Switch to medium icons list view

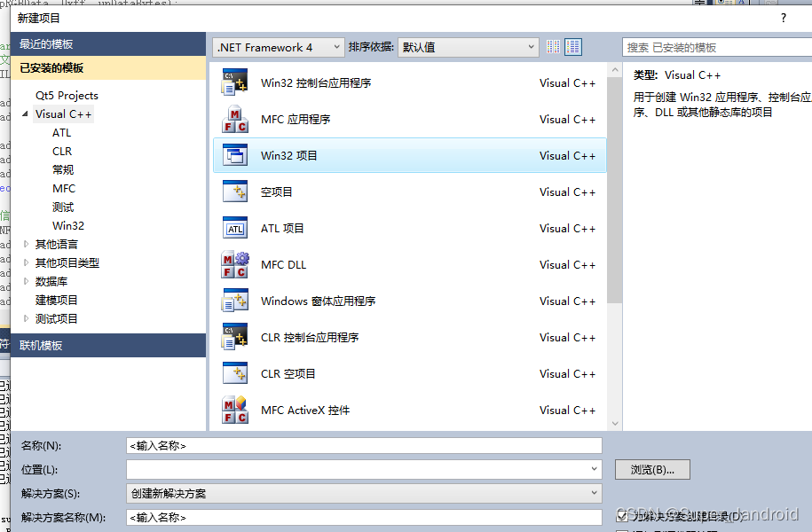click(x=573, y=47)
